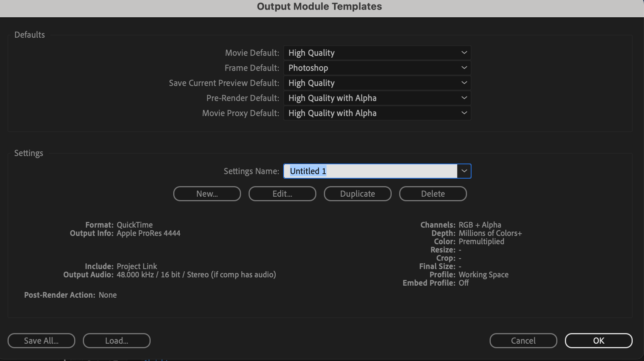Open the Movie Proxy Default dropdown
The height and width of the screenshot is (361, 644).
pyautogui.click(x=377, y=113)
